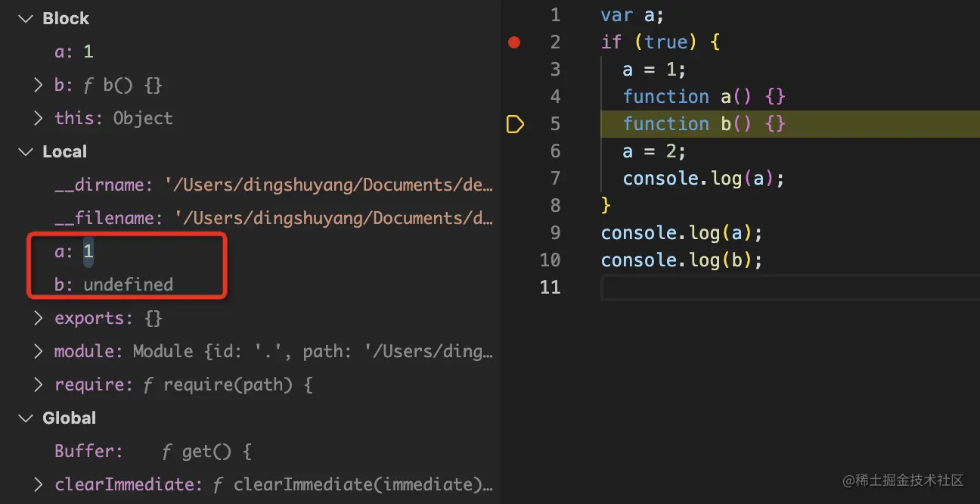Image resolution: width=980 pixels, height=504 pixels.
Task: Click 'console.log(b);' on line 10
Action: (682, 260)
